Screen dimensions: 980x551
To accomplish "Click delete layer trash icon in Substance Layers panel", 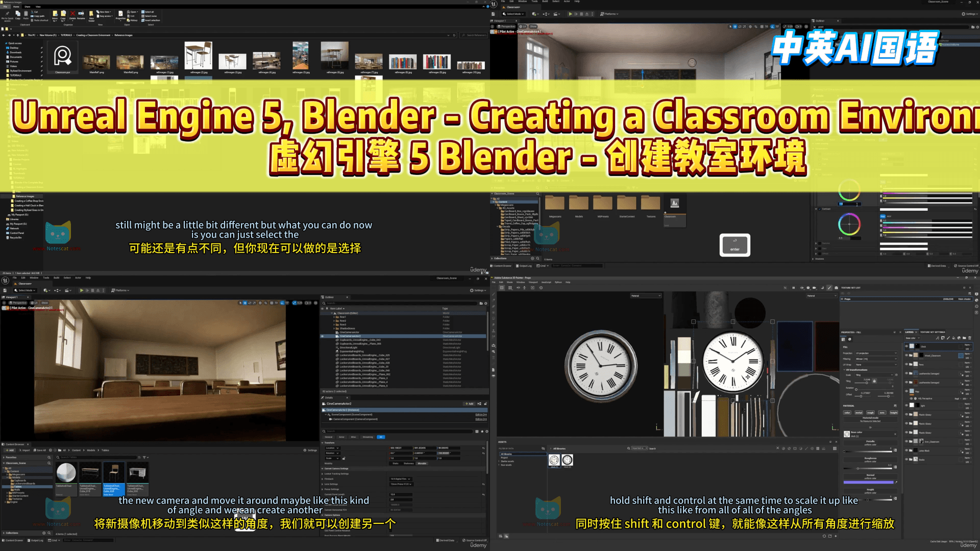I will point(970,338).
